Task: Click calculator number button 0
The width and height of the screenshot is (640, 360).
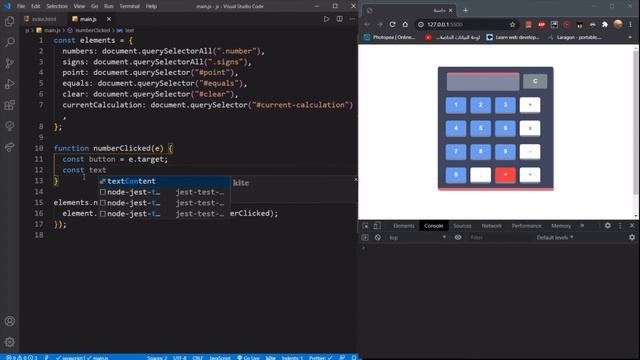Action: click(x=456, y=175)
